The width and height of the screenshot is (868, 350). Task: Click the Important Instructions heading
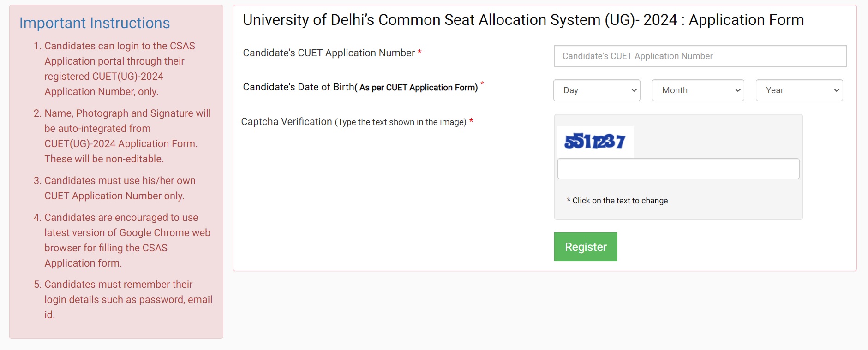click(x=95, y=23)
